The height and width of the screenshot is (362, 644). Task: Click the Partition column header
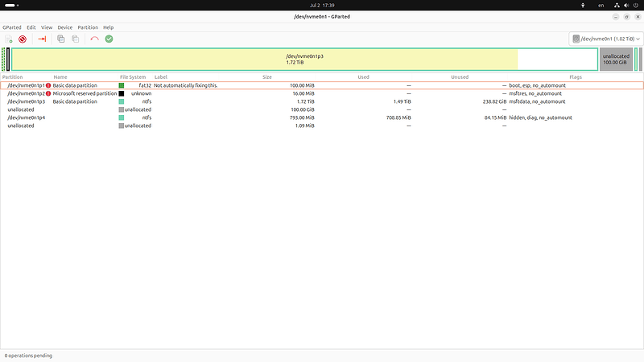click(x=13, y=77)
